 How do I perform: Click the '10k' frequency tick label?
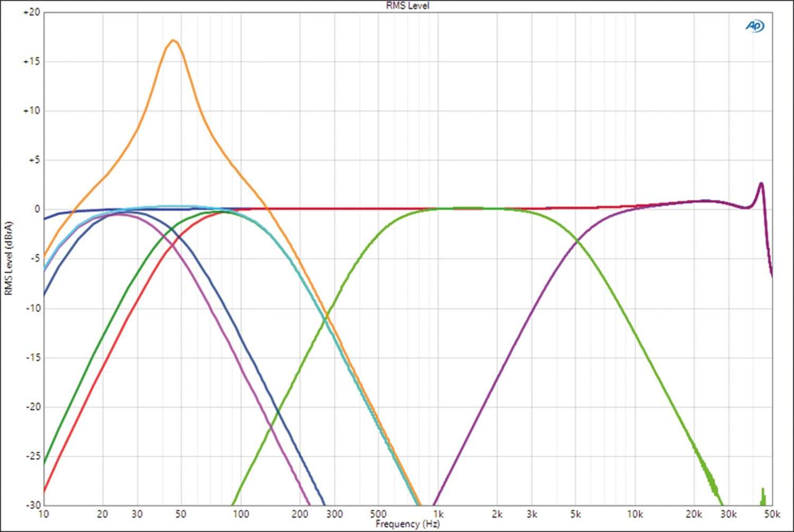pos(635,514)
